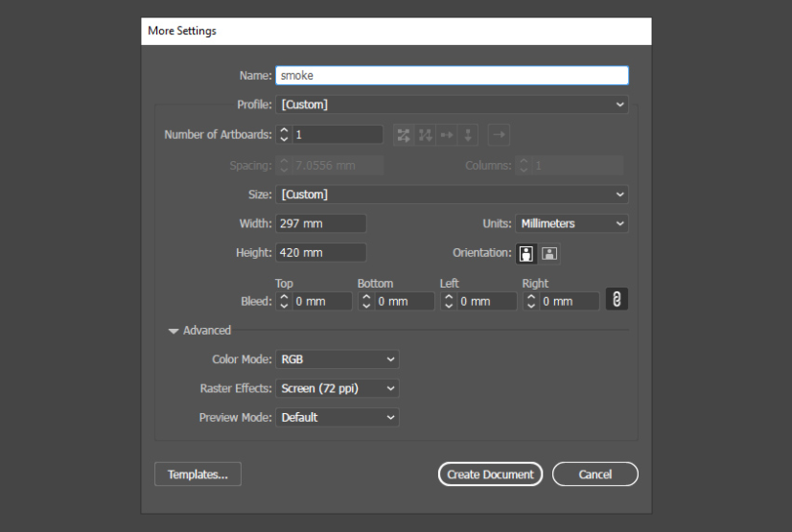
Task: Click the Width field showing 297 mm
Action: click(x=321, y=223)
